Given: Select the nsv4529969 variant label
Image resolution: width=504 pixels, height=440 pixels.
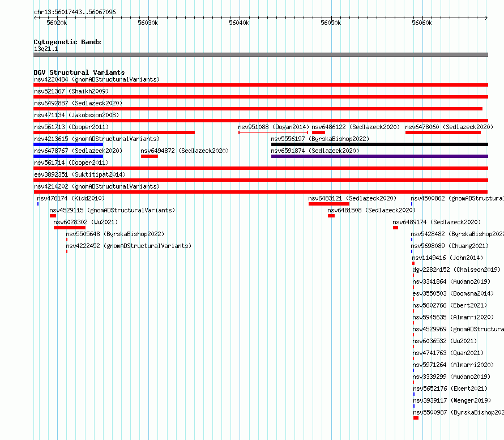Looking at the screenshot, I should (x=458, y=329).
